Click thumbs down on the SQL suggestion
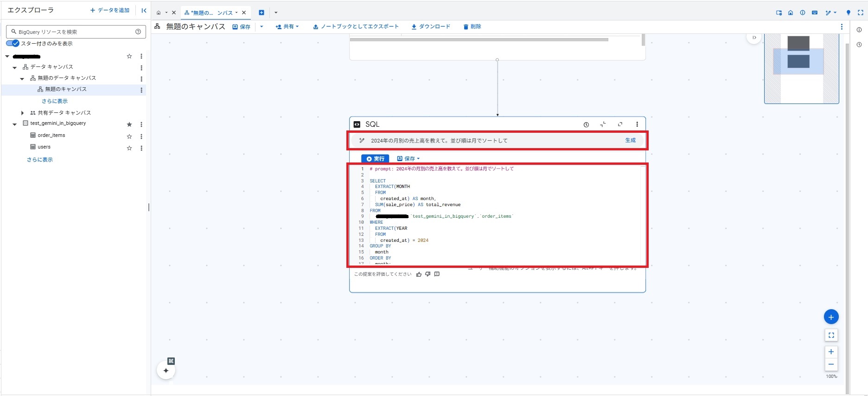This screenshot has height=396, width=868. [x=428, y=274]
